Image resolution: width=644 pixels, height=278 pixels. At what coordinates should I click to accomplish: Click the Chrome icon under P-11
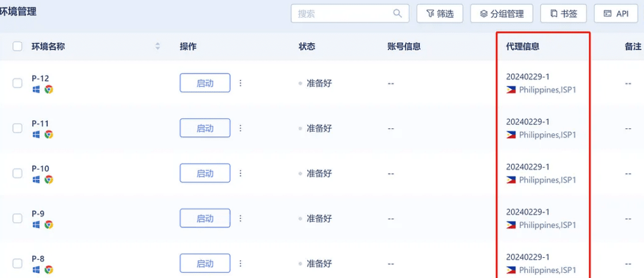(49, 135)
